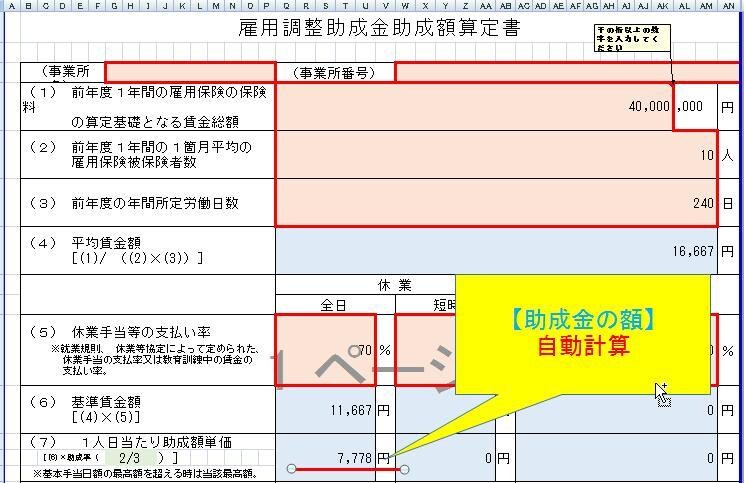Viewport: 744px width, 483px height.
Task: Select the rightmost 0 cell in row (7)
Action: (x=616, y=458)
